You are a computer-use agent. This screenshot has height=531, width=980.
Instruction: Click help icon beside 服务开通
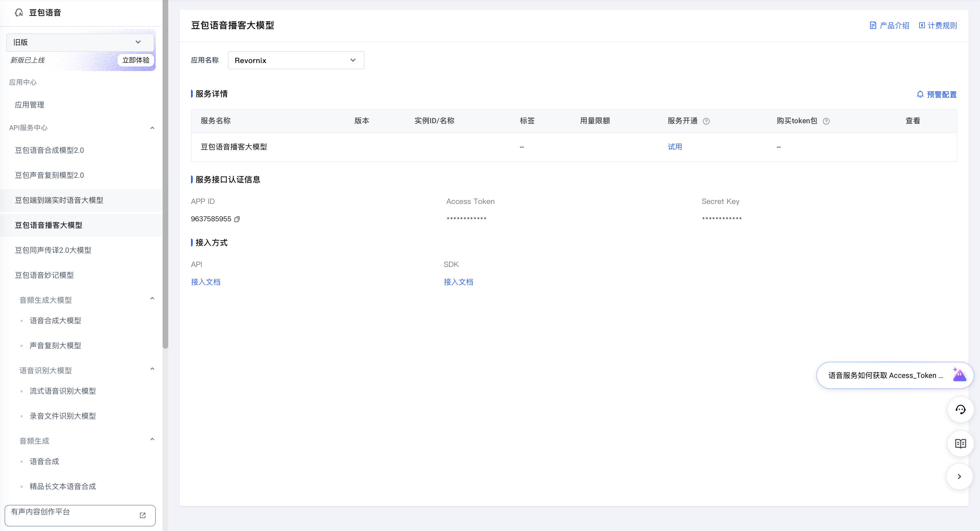(706, 121)
